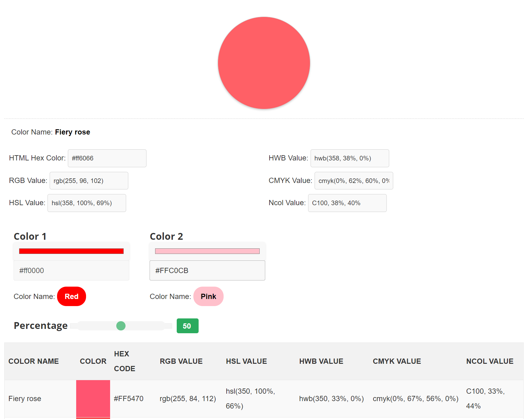
Task: Click the NCOL VALUE column header
Action: 490,361
